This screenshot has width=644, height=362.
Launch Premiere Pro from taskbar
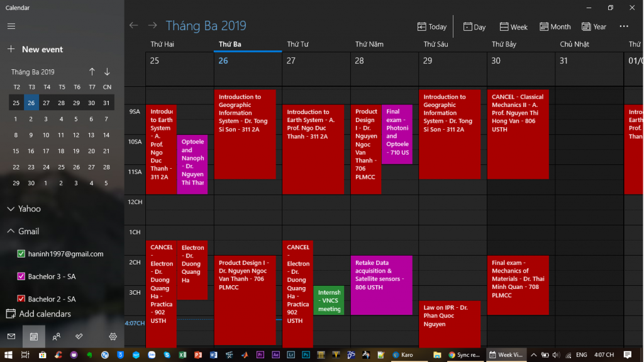[x=260, y=354]
